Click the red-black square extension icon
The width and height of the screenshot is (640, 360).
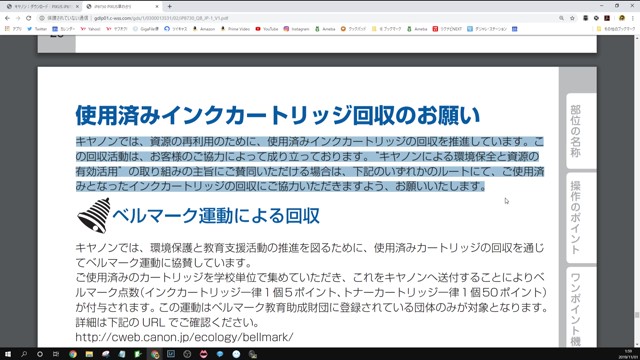pos(607,18)
